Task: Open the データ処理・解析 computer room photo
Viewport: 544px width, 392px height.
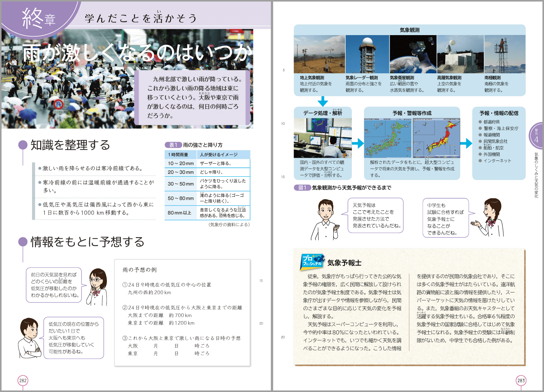Action: tap(323, 138)
